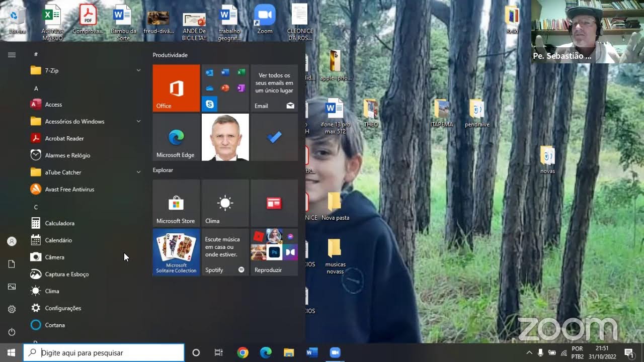Image resolution: width=644 pixels, height=362 pixels.
Task: Click the POR PTB2 language indicator
Action: pyautogui.click(x=577, y=352)
